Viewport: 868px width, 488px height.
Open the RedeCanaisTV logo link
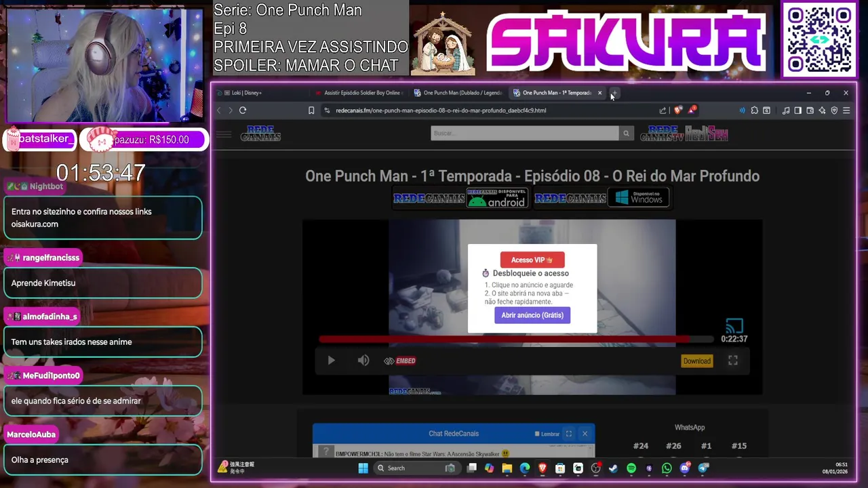pyautogui.click(x=662, y=134)
